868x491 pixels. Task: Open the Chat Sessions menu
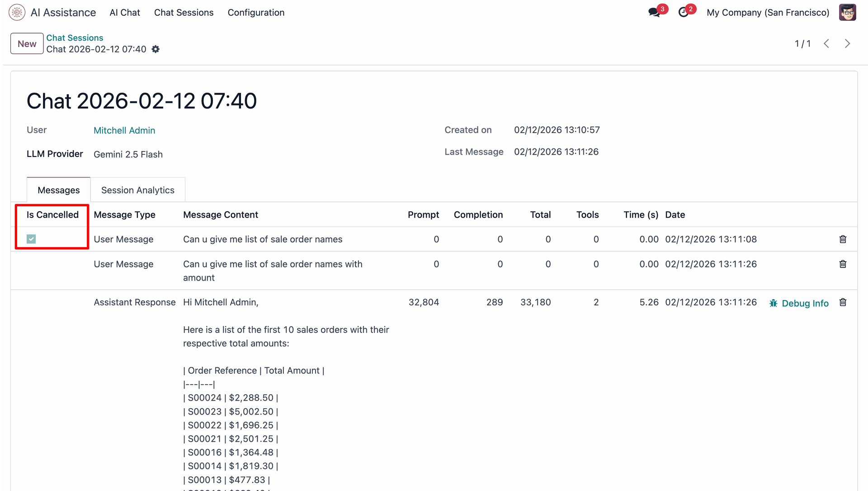(184, 12)
